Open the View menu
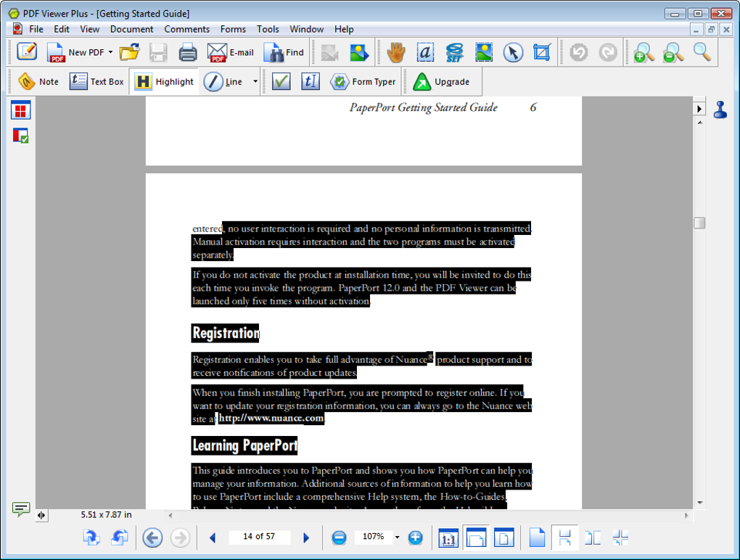The image size is (740, 560). pyautogui.click(x=89, y=29)
